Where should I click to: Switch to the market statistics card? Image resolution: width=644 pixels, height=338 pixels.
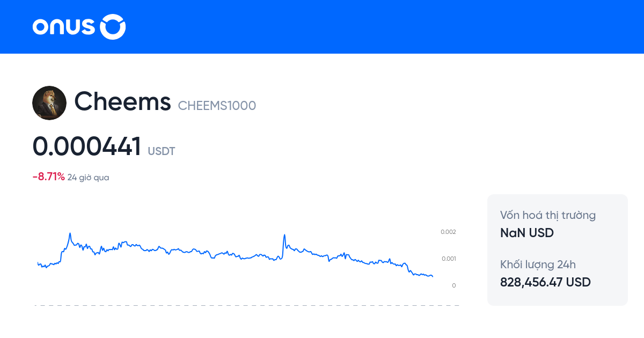coord(557,249)
